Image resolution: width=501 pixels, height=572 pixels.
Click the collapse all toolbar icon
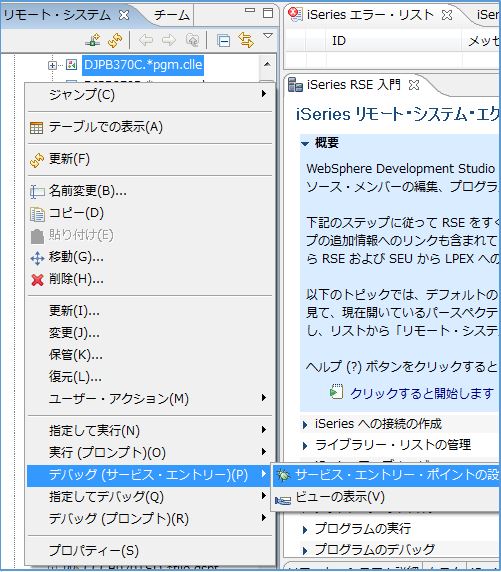(x=223, y=40)
